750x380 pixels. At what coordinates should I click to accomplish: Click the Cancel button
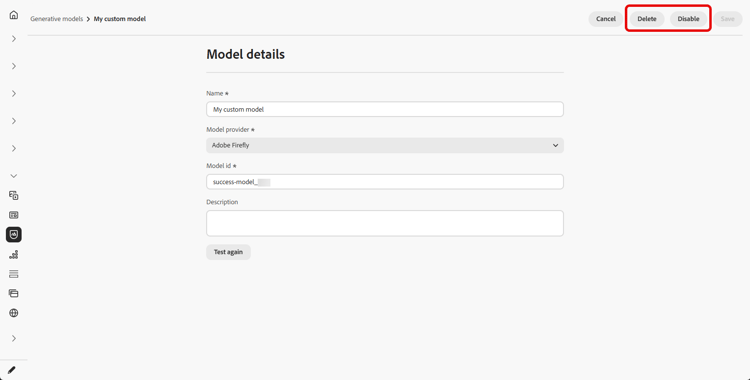606,19
